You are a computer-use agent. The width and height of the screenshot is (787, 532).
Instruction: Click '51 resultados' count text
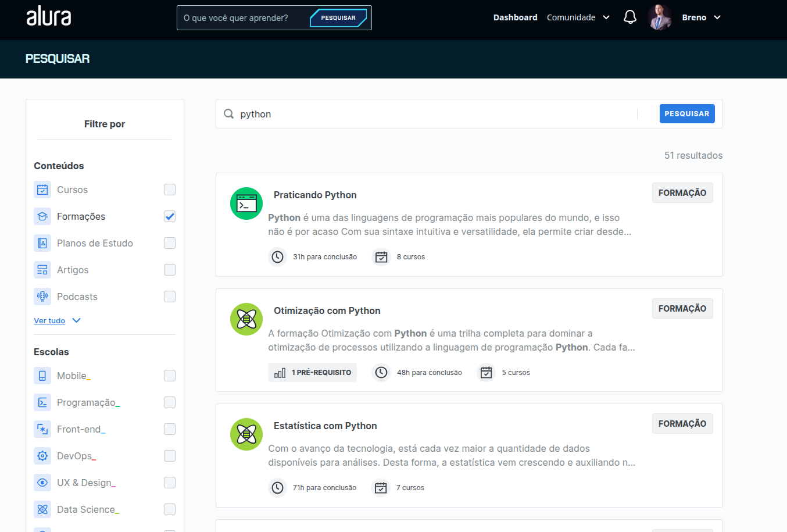(x=693, y=155)
